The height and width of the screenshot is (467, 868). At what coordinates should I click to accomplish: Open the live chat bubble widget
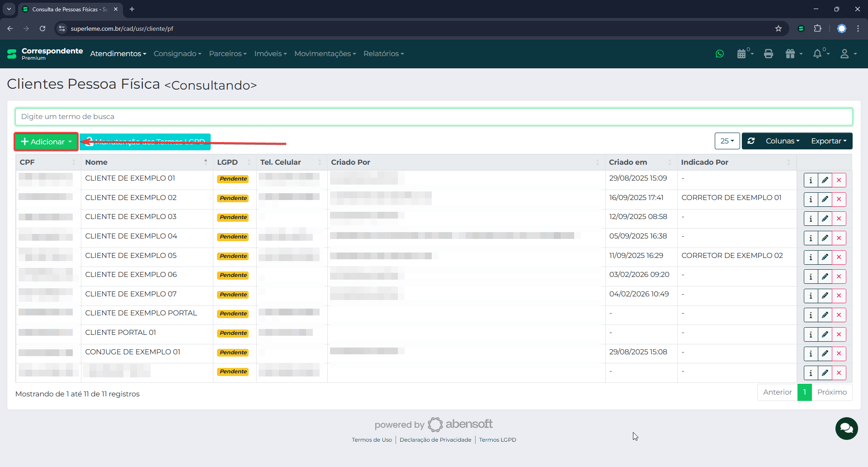(846, 428)
